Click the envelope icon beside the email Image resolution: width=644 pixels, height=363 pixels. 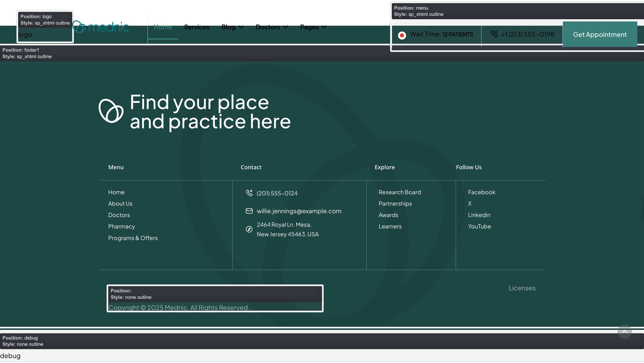click(249, 211)
